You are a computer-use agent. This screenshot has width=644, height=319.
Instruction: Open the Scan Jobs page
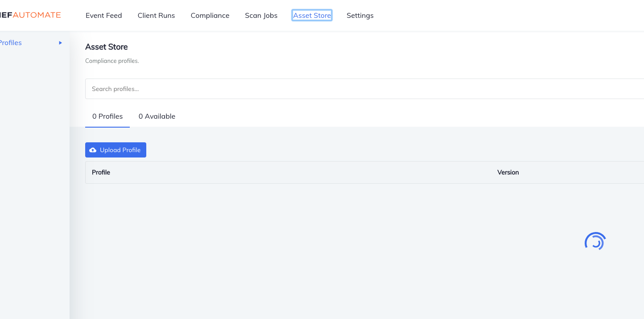[261, 15]
